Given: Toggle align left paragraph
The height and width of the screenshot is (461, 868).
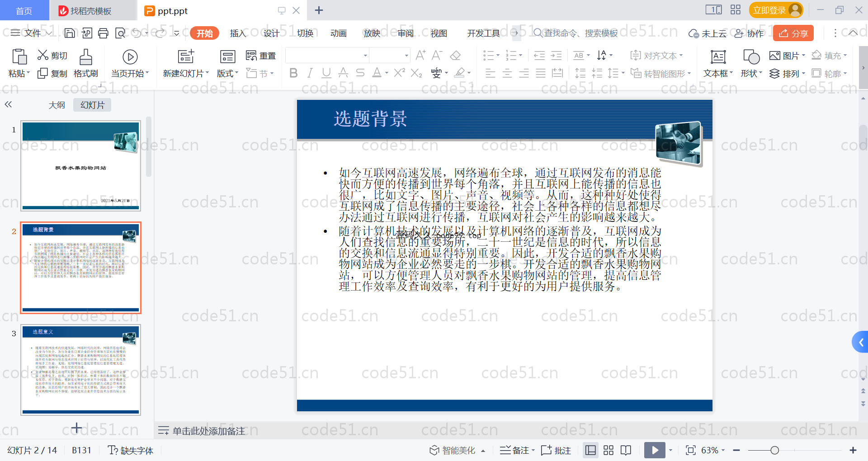Looking at the screenshot, I should pyautogui.click(x=491, y=73).
